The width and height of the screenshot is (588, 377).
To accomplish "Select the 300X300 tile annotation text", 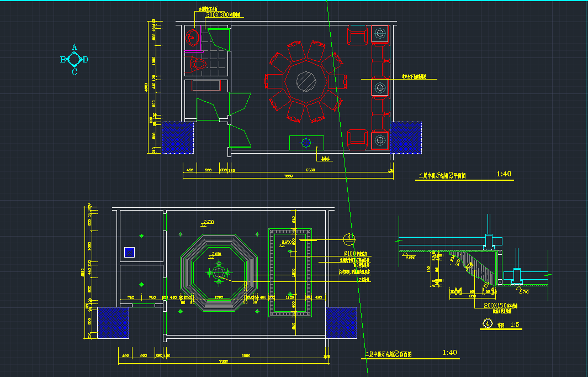I will tap(223, 14).
